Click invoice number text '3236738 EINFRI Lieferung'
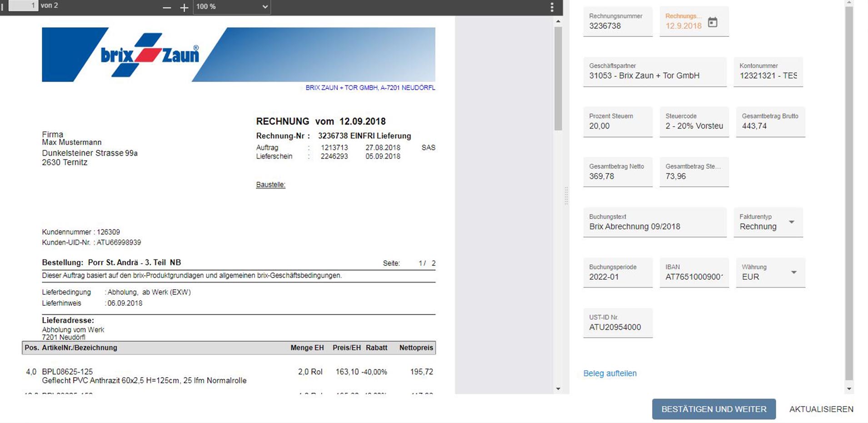Screen dimensions: 868x423 [364, 136]
